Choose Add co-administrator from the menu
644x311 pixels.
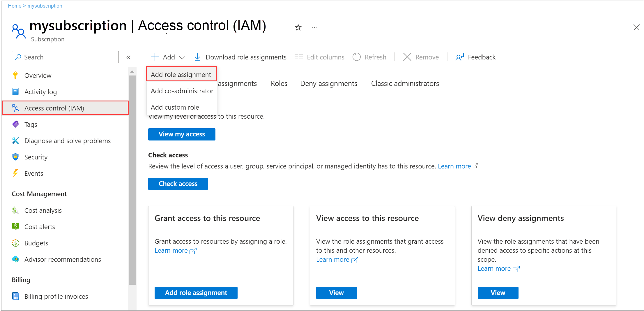(182, 91)
